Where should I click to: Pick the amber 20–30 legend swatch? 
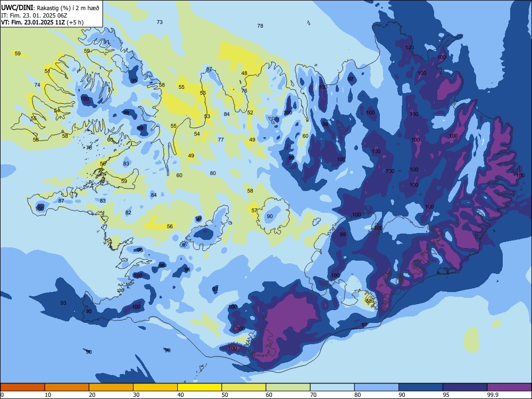pyautogui.click(x=111, y=387)
